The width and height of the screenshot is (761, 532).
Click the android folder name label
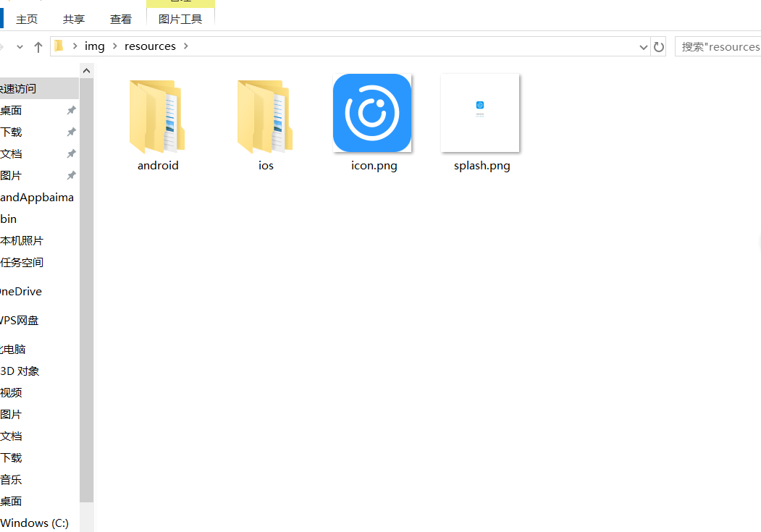click(158, 165)
